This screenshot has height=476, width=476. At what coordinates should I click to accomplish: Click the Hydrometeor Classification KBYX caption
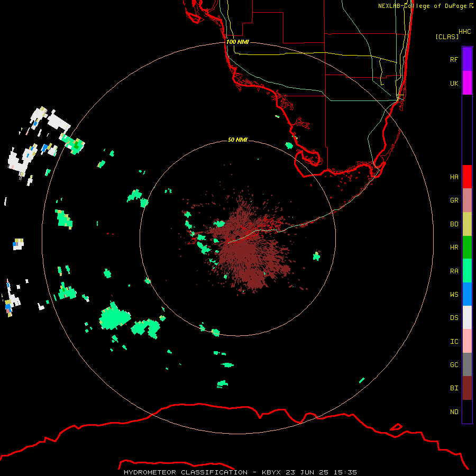click(x=240, y=472)
